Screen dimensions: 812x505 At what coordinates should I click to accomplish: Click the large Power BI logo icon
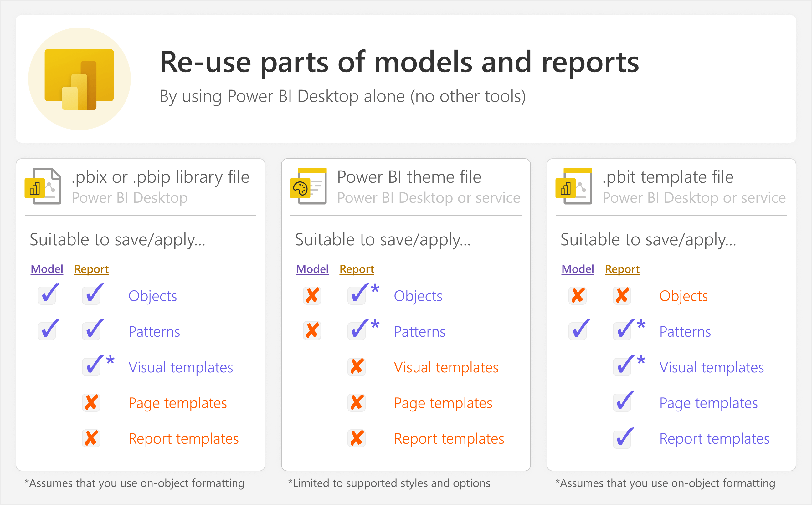click(x=79, y=79)
